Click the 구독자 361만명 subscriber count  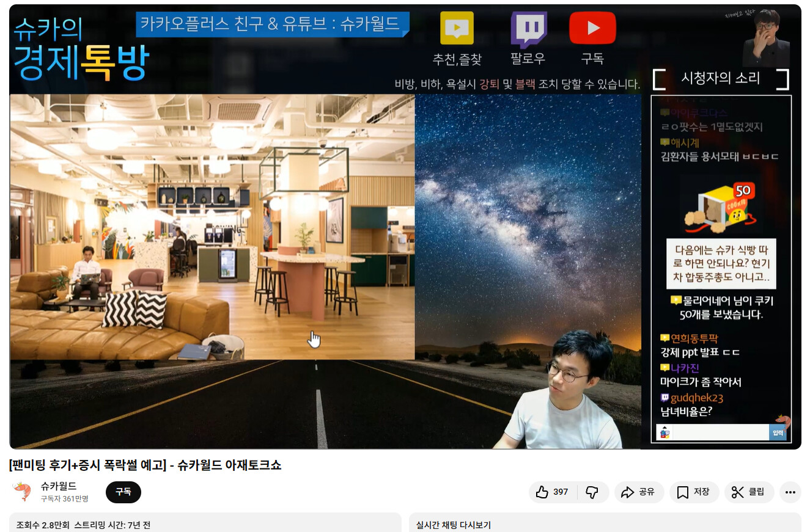tap(65, 498)
